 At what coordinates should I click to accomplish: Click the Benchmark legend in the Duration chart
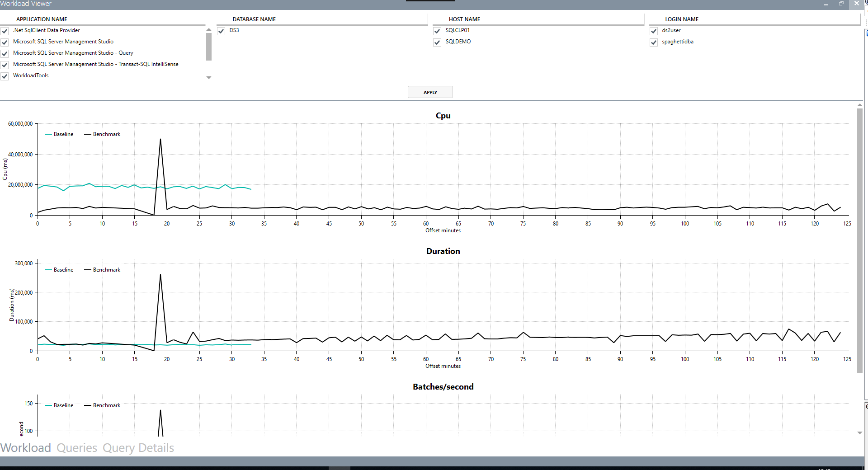click(102, 269)
